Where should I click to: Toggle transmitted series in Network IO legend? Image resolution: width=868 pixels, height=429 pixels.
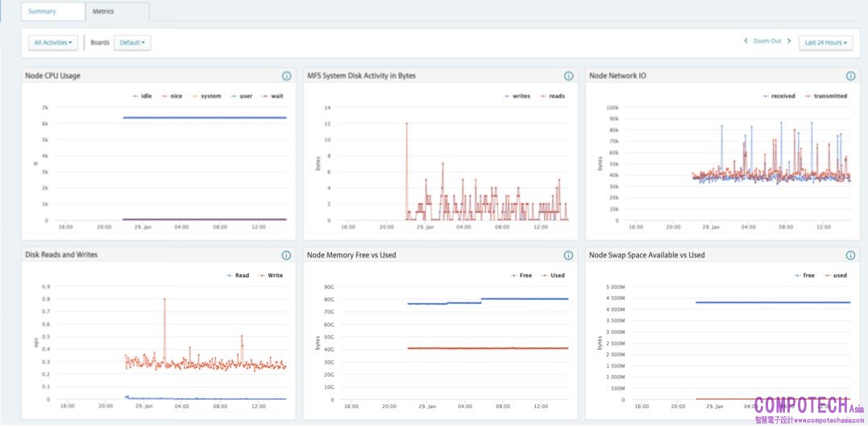(x=826, y=96)
